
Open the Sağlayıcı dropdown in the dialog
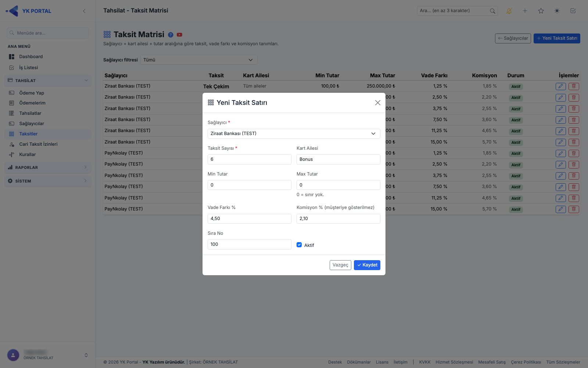[294, 134]
